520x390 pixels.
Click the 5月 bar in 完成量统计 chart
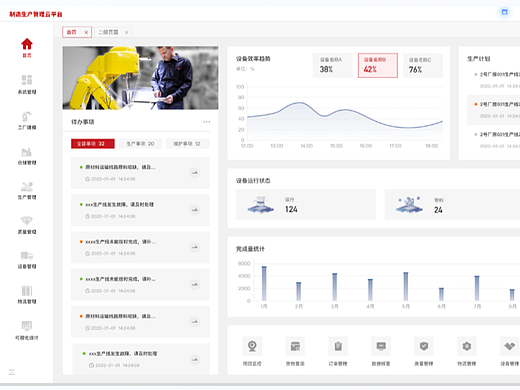(x=406, y=286)
